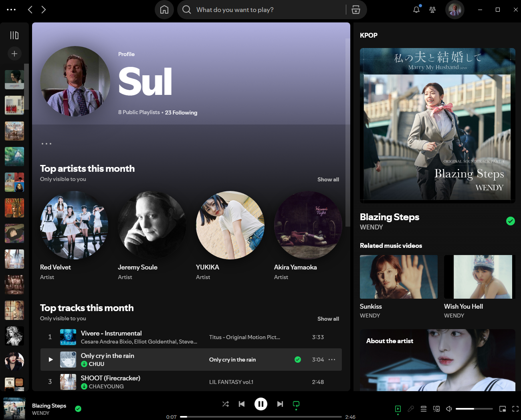Toggle repeat mode
Screen dimensions: 521x420
[296, 404]
